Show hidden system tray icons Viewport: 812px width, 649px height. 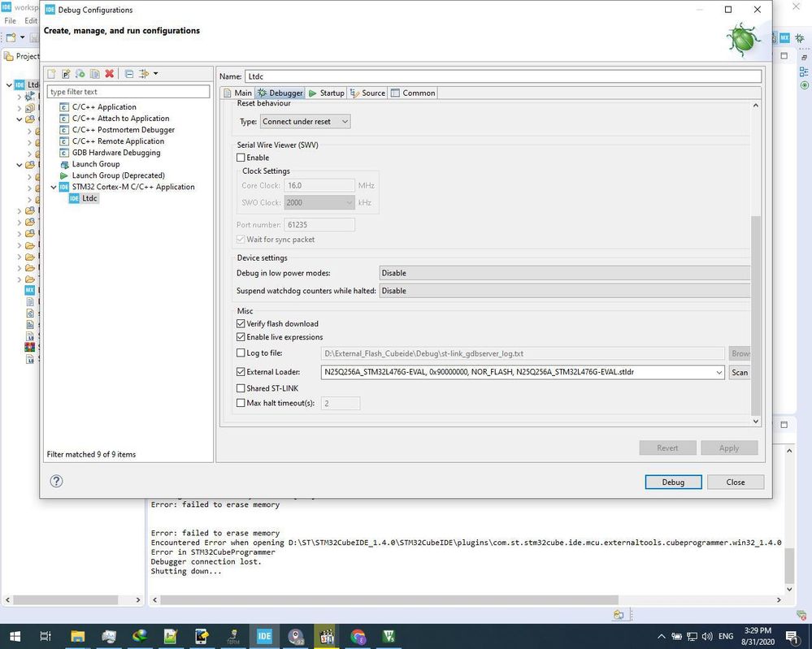[662, 636]
